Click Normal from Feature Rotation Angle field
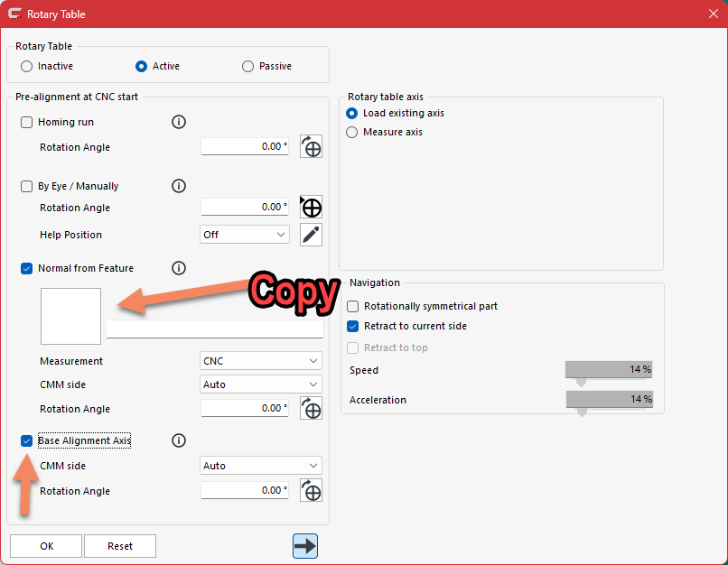This screenshot has height=565, width=728. tap(245, 408)
